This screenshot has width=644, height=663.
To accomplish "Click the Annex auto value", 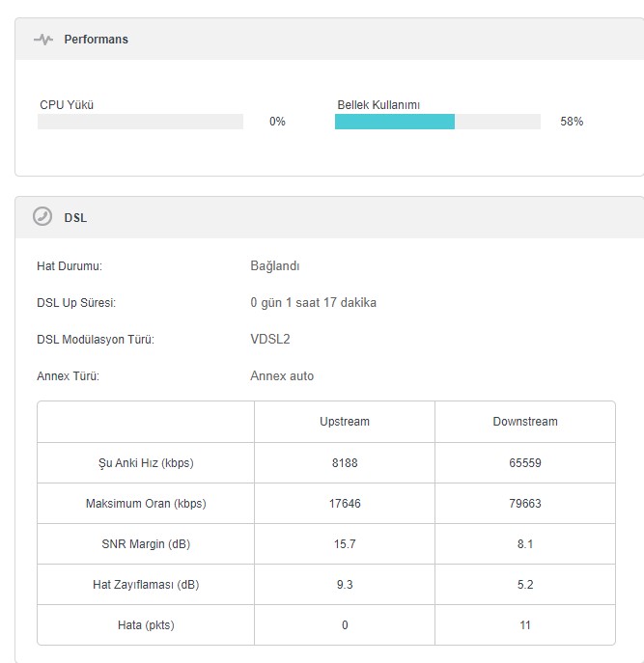I will (282, 376).
